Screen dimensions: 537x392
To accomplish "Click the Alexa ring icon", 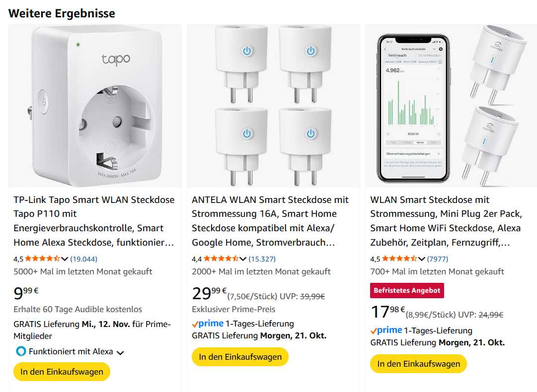I will [20, 351].
